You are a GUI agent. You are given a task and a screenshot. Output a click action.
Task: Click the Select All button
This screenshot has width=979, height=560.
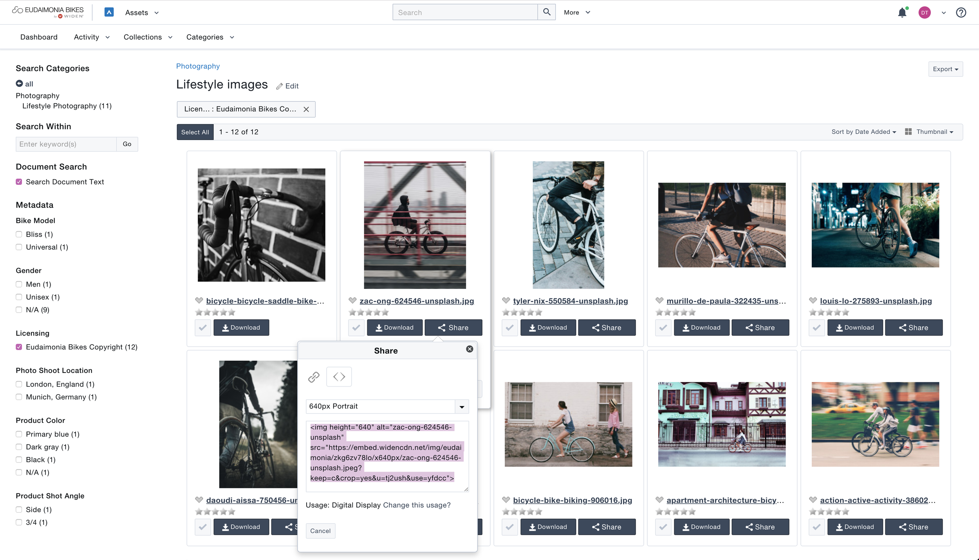[195, 132]
